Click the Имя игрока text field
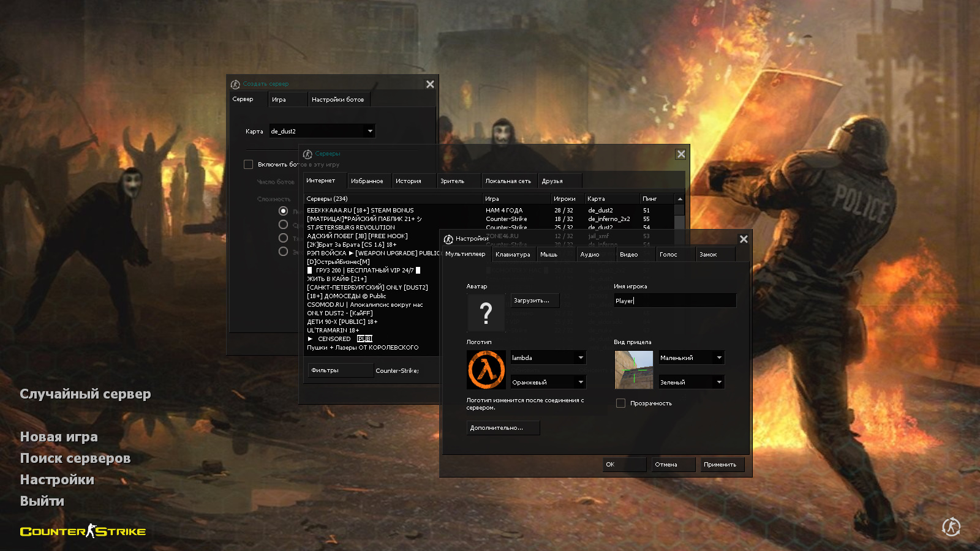Screen dimensions: 980x551 (674, 301)
